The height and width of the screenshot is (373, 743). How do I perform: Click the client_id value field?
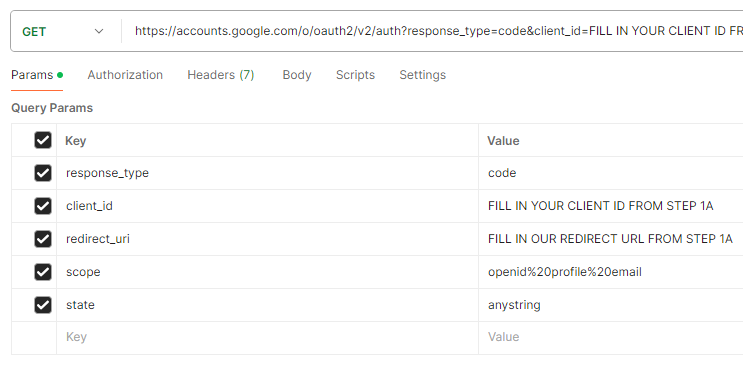tap(611, 206)
